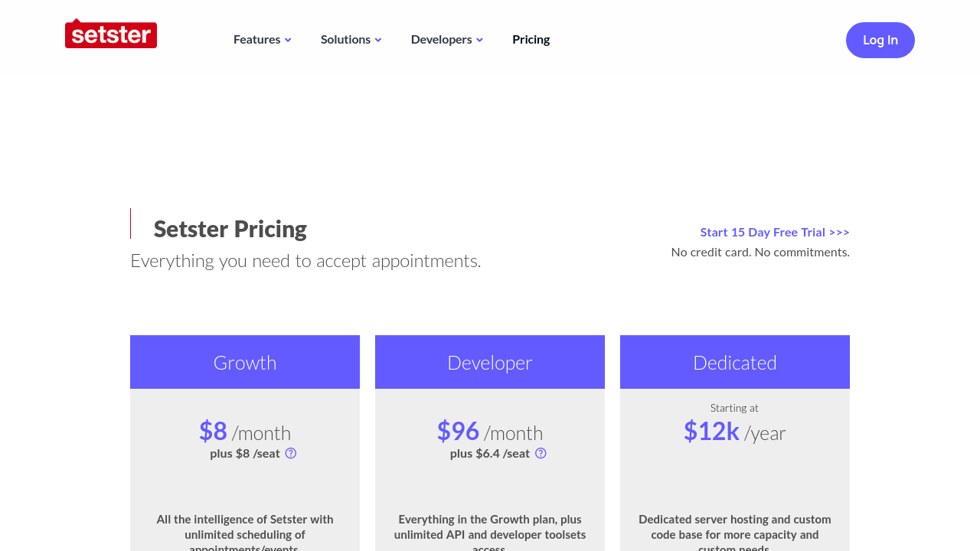Click help icon beside $6.4 /seat
This screenshot has width=980, height=551.
coord(541,453)
